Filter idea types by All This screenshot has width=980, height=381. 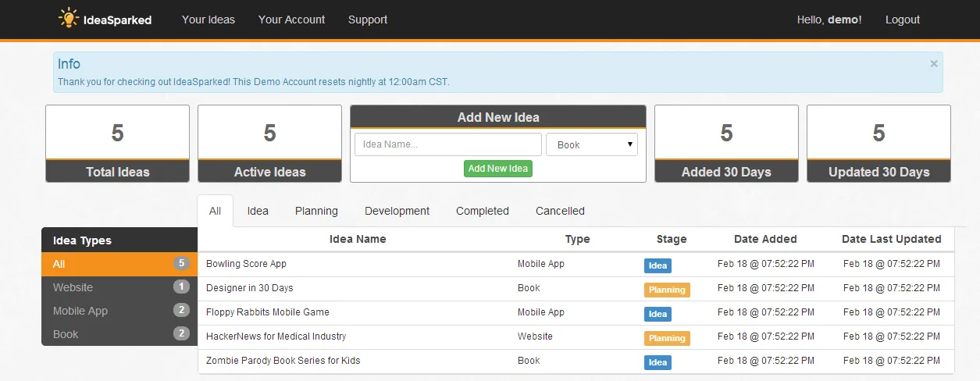coord(119,264)
